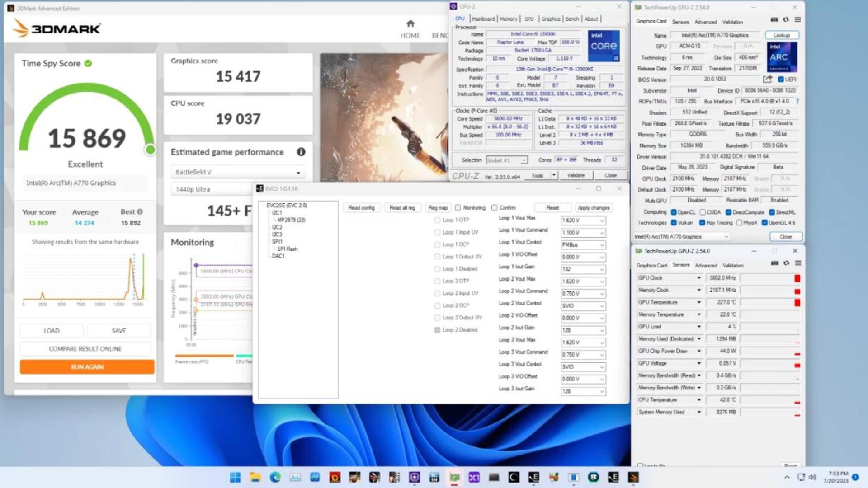Toggle the Loop 1 OTP checkbox
This screenshot has width=868, height=488.
436,219
